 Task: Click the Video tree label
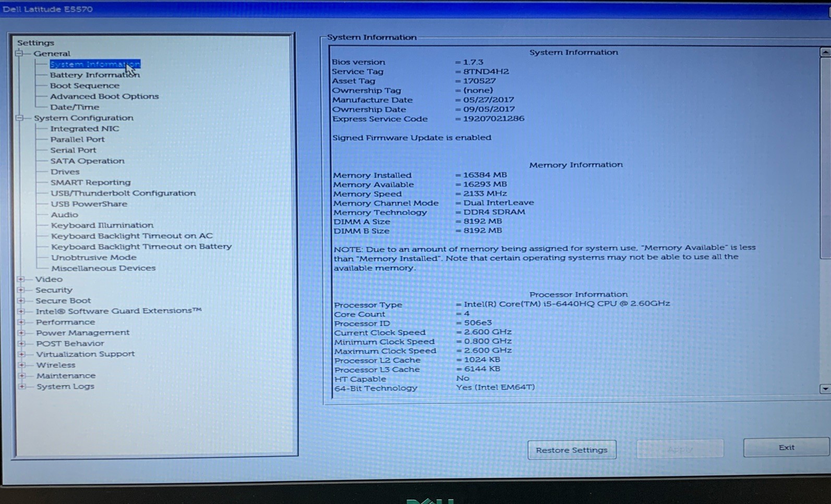[49, 279]
